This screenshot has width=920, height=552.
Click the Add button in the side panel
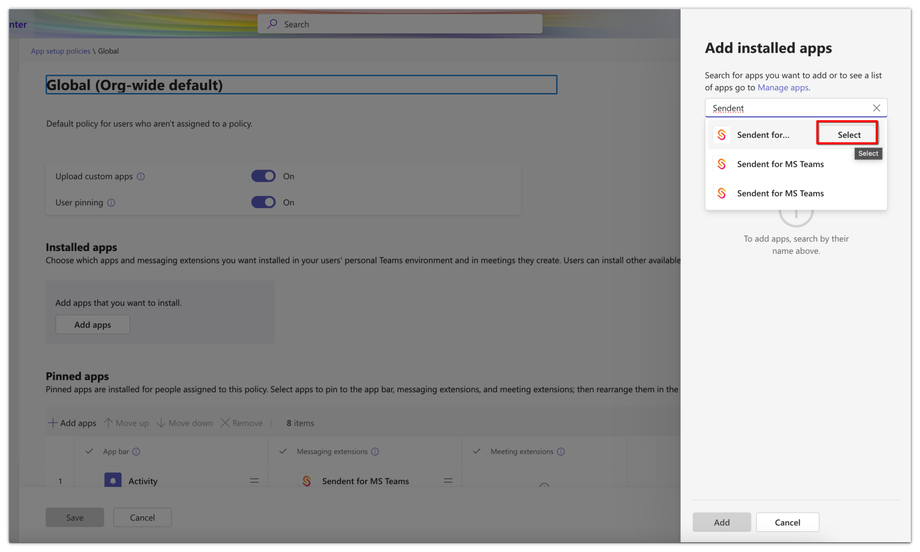click(x=722, y=522)
